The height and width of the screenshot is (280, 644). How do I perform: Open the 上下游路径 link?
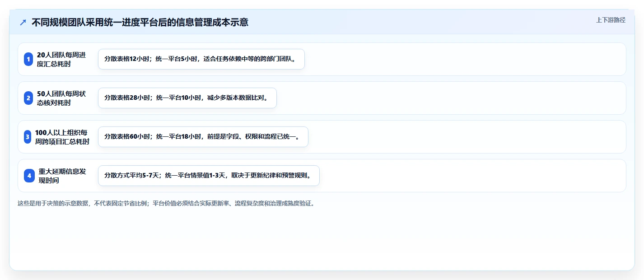611,20
